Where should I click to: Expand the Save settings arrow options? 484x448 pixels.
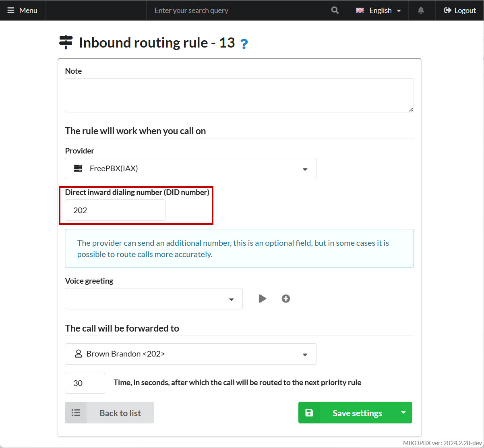(403, 413)
